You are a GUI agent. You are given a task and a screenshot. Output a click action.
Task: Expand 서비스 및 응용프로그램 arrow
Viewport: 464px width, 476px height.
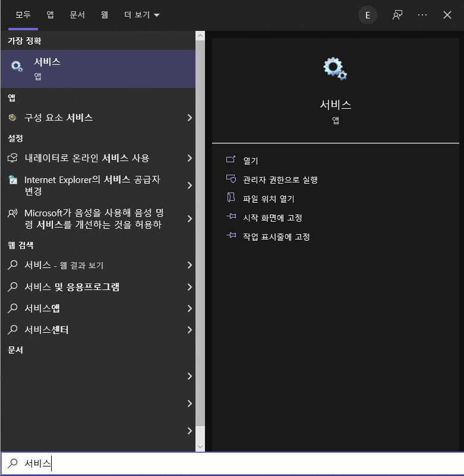[x=190, y=287]
